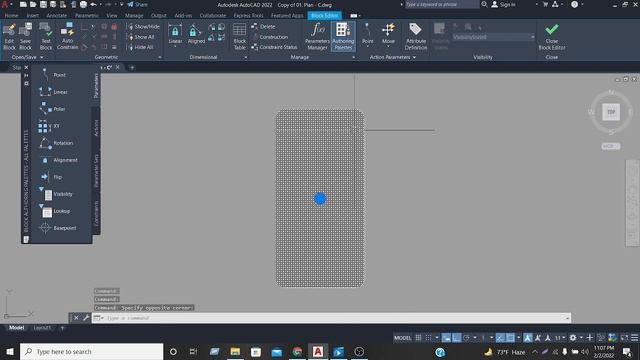This screenshot has width=640, height=360.
Task: Click Show/Hide constraints button
Action: 144,27
